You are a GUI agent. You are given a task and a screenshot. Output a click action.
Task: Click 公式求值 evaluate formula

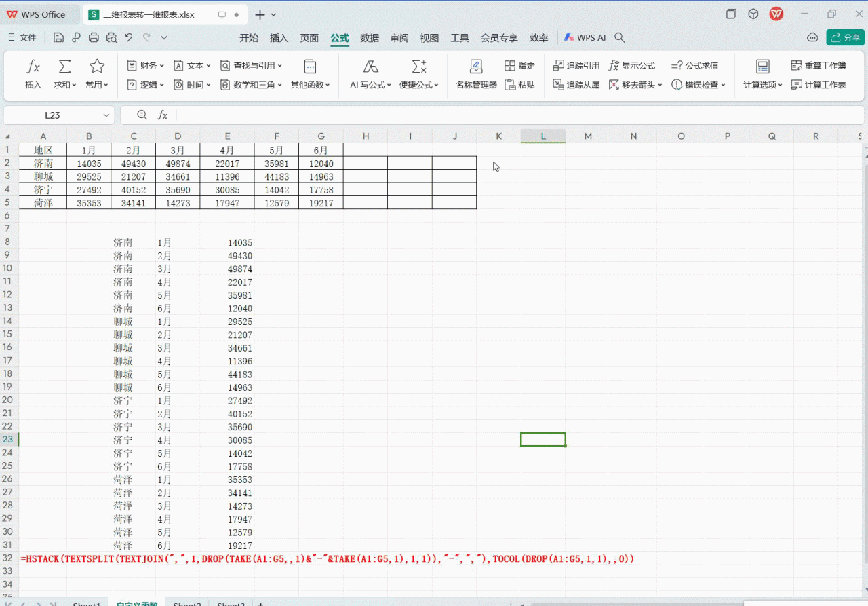pos(694,66)
